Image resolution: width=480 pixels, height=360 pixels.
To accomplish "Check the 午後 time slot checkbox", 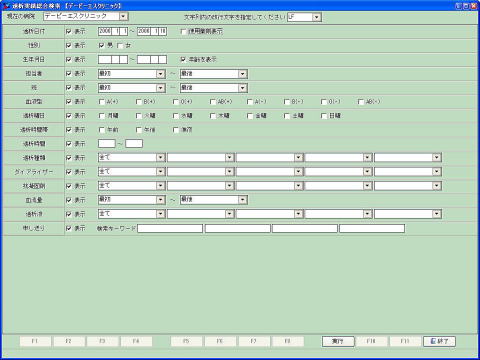I will pyautogui.click(x=139, y=130).
